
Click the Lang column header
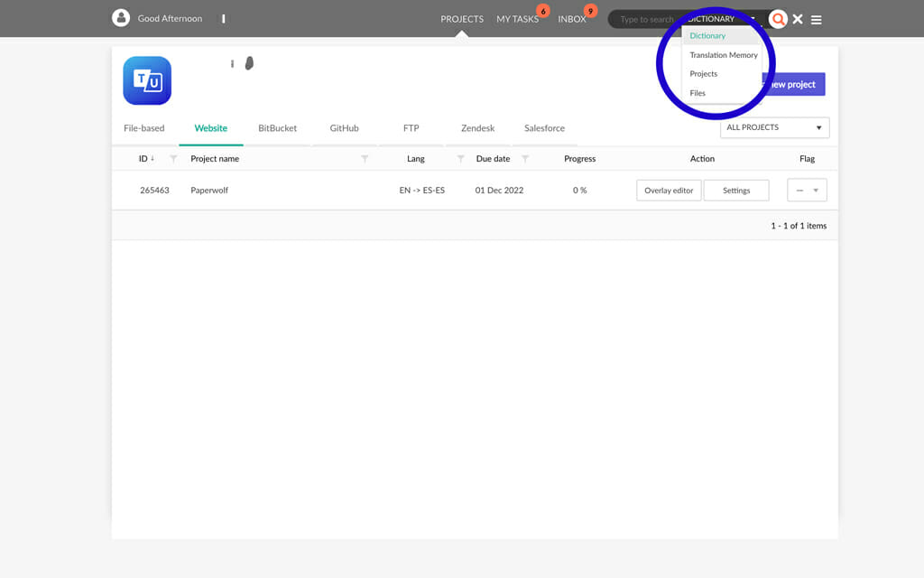(x=415, y=159)
